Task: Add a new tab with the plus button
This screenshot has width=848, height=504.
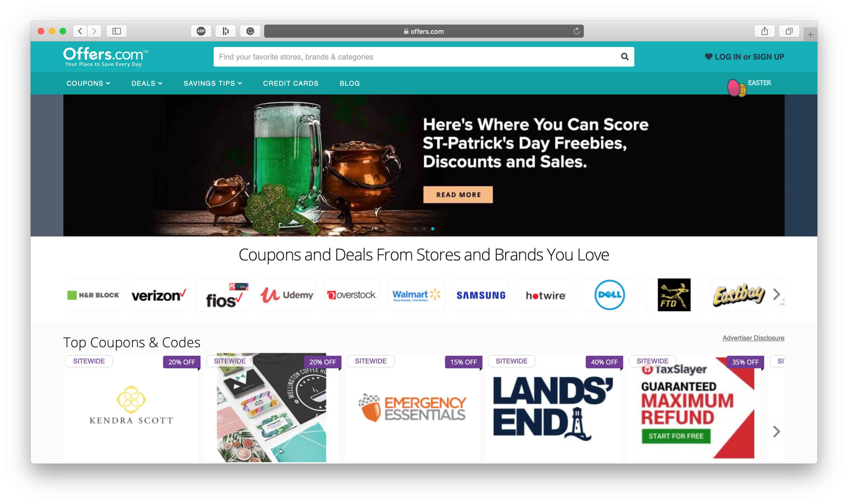Action: coord(810,35)
